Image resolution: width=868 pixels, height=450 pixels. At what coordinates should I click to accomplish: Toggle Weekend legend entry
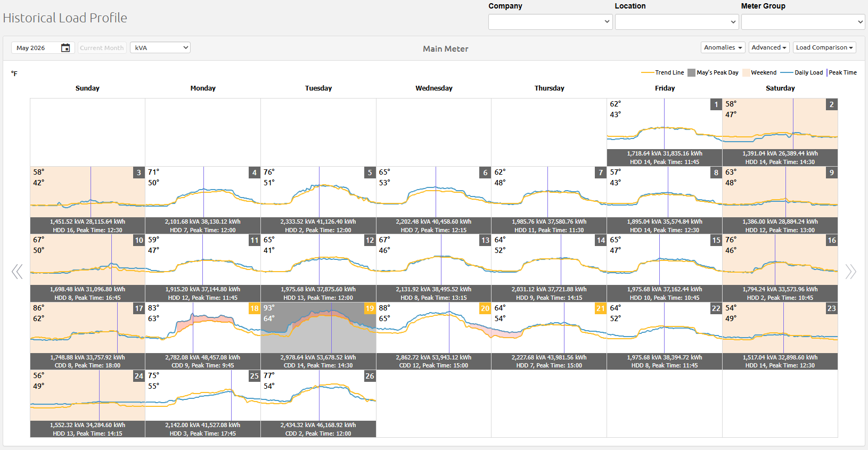click(x=760, y=72)
